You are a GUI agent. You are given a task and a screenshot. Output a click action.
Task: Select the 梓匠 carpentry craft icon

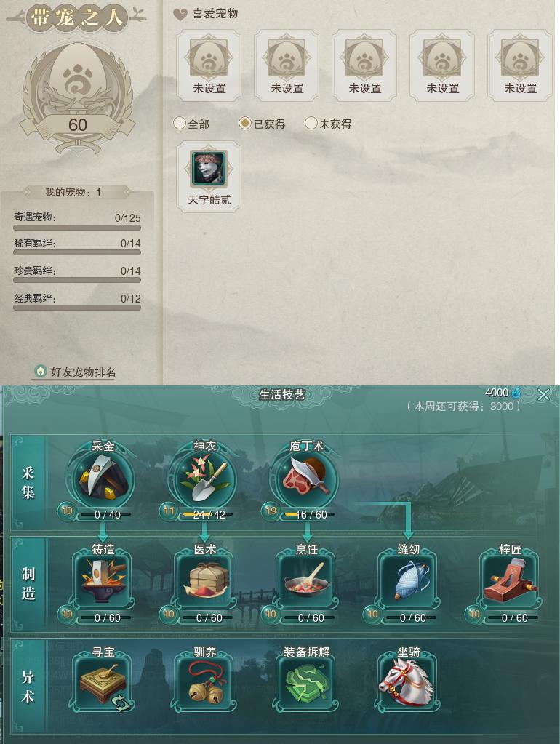pos(510,581)
